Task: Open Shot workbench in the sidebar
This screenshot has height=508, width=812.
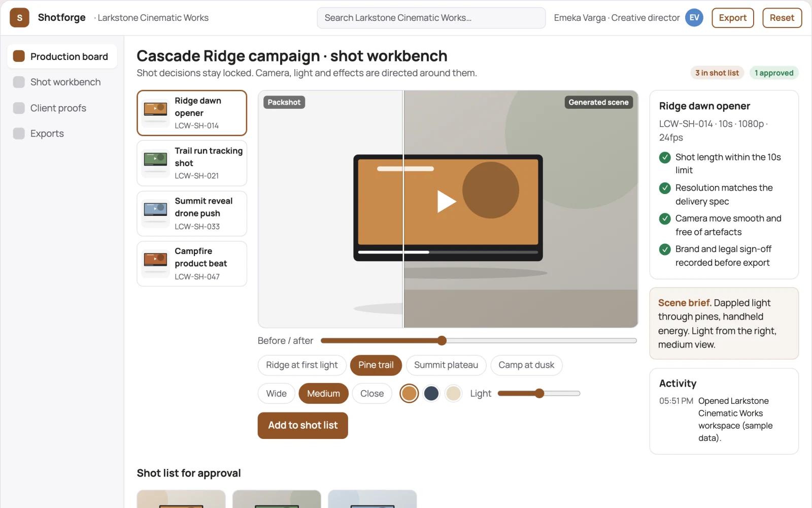Action: click(x=62, y=82)
